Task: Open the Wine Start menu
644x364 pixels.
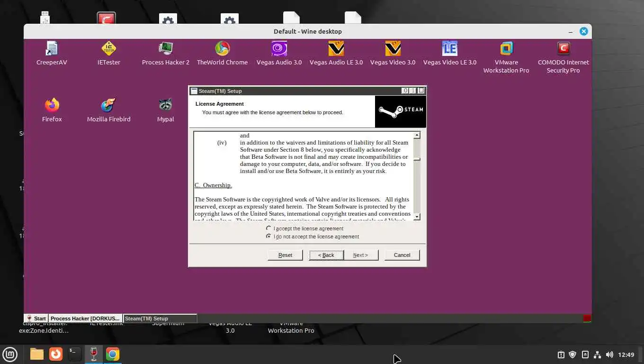Action: tap(36, 318)
